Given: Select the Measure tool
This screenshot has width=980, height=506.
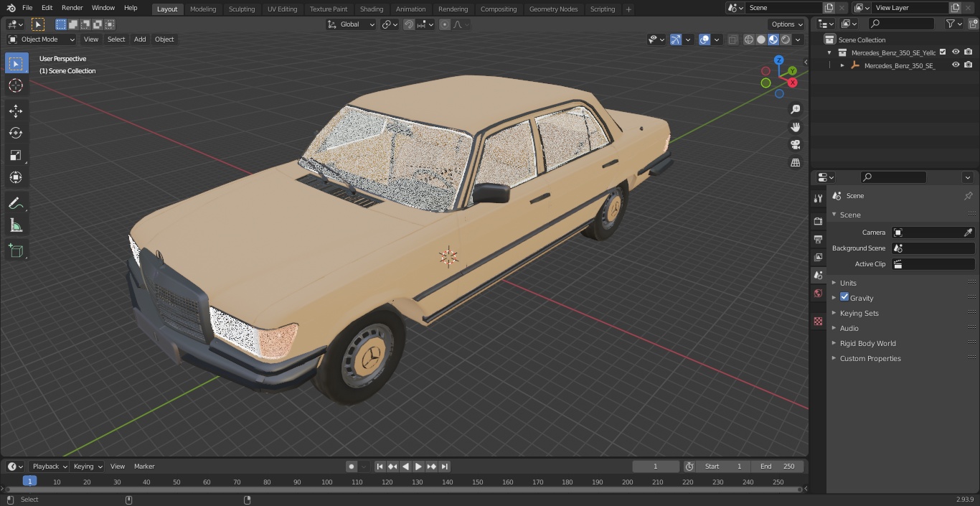Looking at the screenshot, I should click(16, 226).
